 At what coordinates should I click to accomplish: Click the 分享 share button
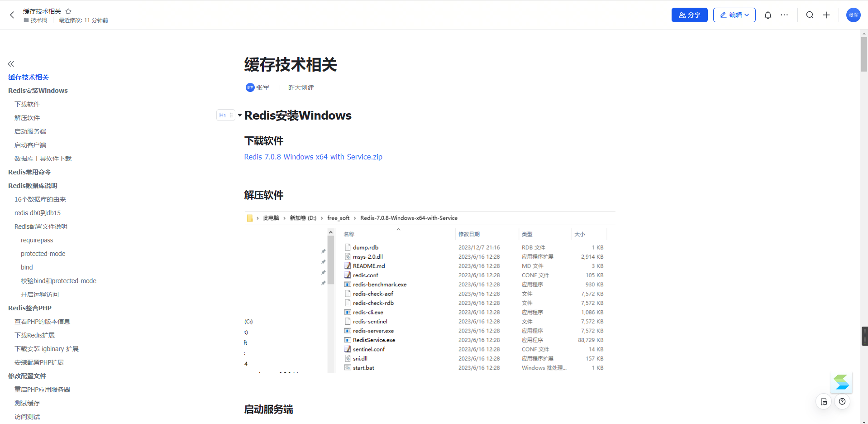coord(689,15)
